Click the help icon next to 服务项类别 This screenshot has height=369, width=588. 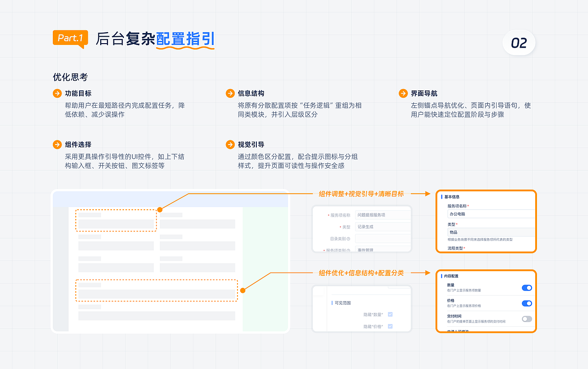coord(349,250)
